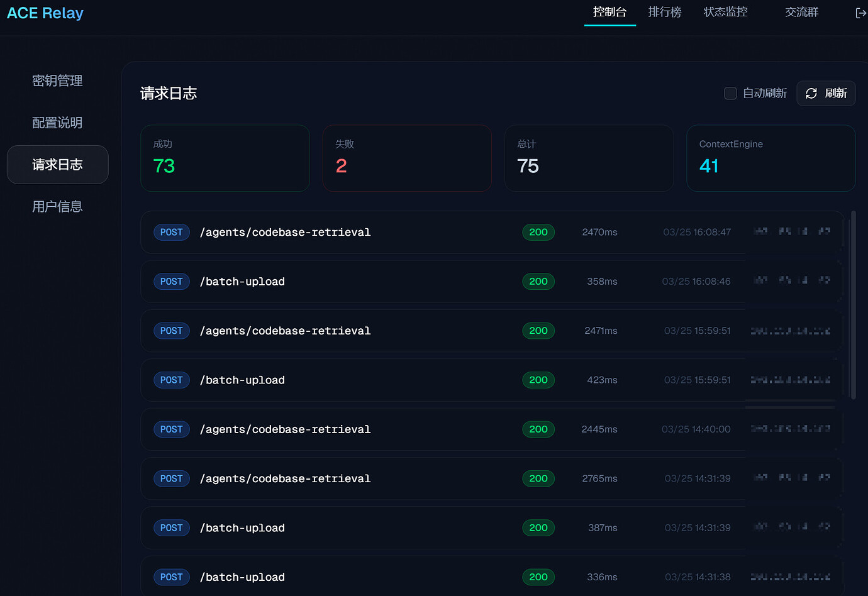
Task: Click the POST badge on 387ms row
Action: pyautogui.click(x=172, y=527)
